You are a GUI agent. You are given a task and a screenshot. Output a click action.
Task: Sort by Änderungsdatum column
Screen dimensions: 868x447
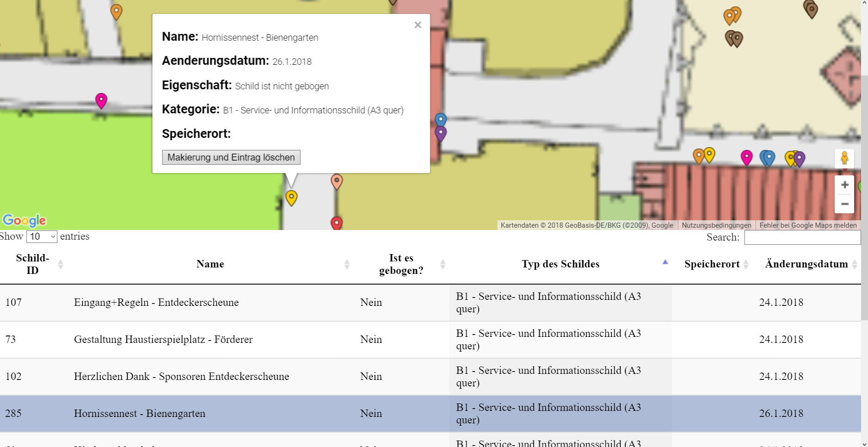click(x=807, y=264)
